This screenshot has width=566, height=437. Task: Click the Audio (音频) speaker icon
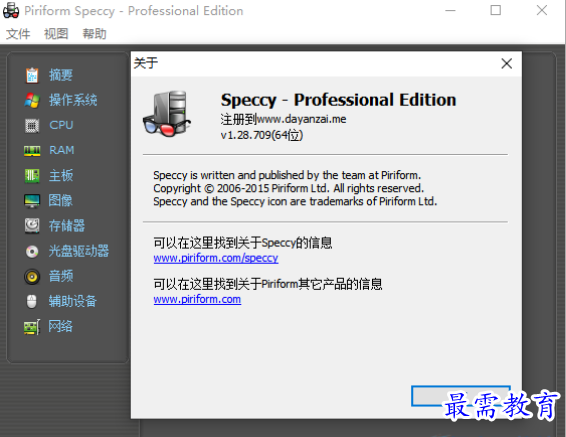(x=32, y=276)
